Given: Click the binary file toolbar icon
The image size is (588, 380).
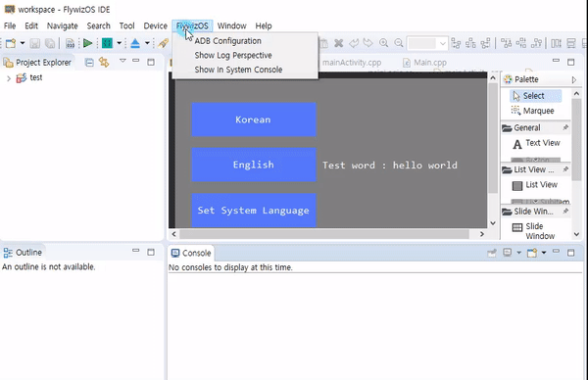Looking at the screenshot, I should click(71, 43).
